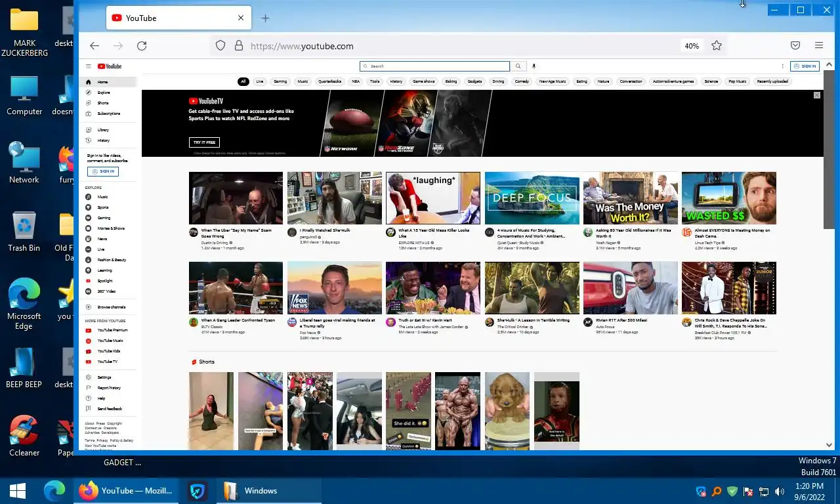The image size is (840, 504).
Task: Click TRY IT FREE on YouTubeTV banner
Action: coord(204,142)
